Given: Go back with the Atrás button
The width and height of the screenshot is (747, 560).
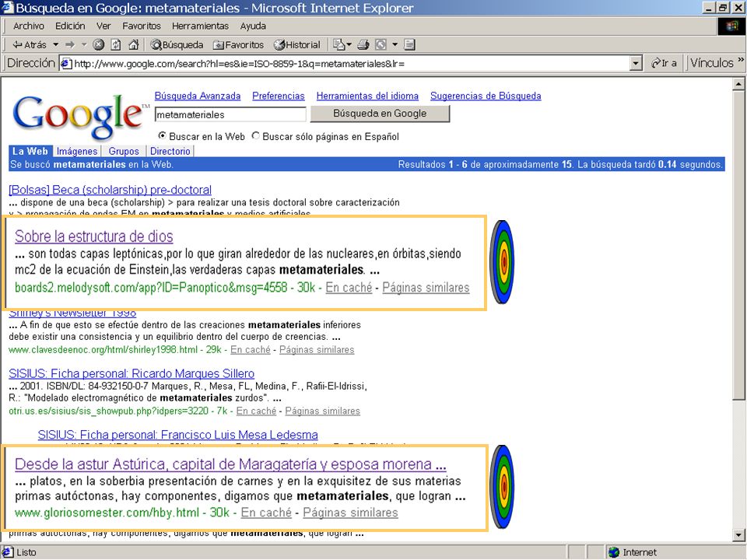Looking at the screenshot, I should [x=29, y=45].
